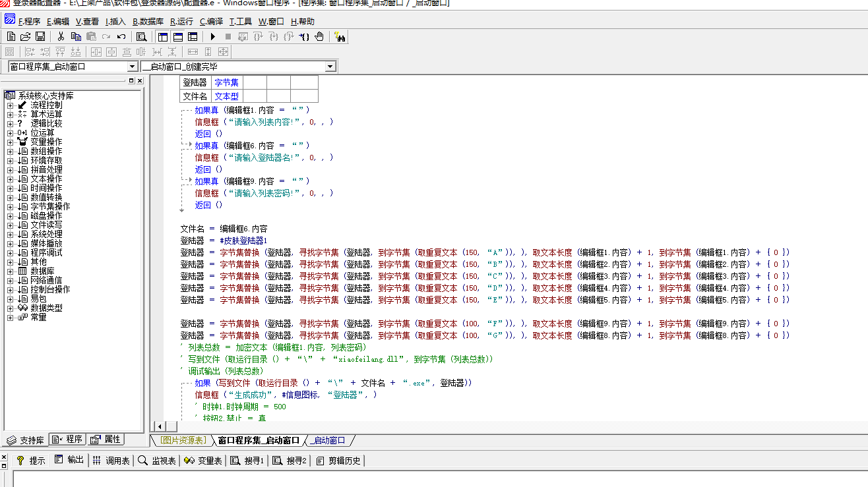This screenshot has width=868, height=487.
Task: Click the New file icon in toolbar
Action: (11, 37)
